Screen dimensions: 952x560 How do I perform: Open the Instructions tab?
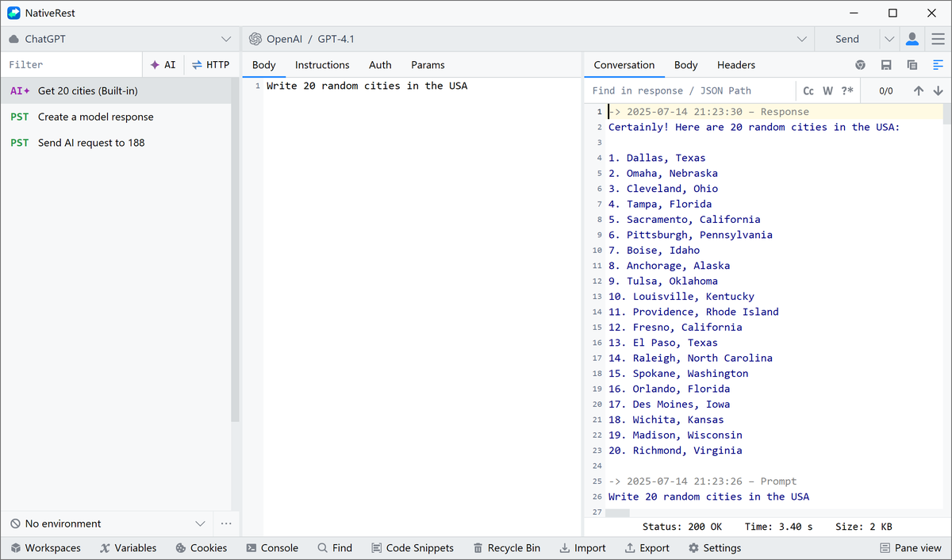(322, 65)
